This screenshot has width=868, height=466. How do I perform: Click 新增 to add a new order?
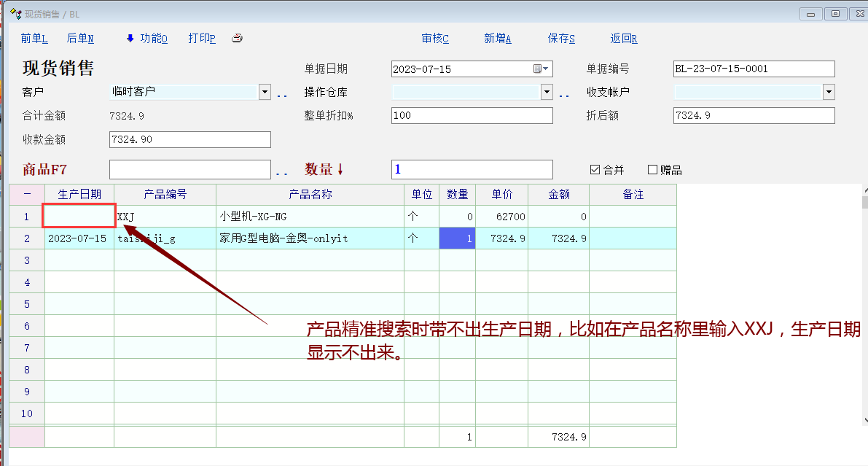tap(498, 39)
